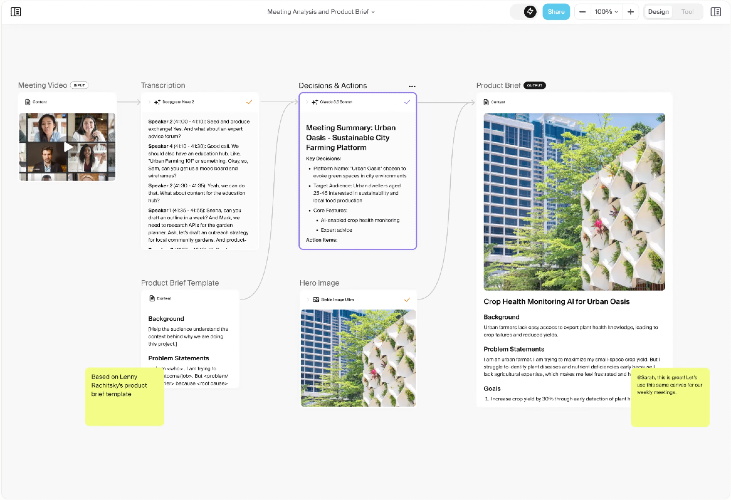This screenshot has width=731, height=500.
Task: Toggle the right sidebar panel icon
Action: pos(716,12)
